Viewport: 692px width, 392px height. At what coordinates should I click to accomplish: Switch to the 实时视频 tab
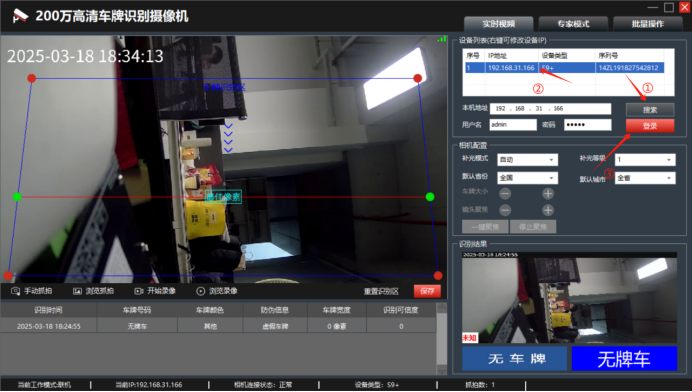click(x=498, y=24)
